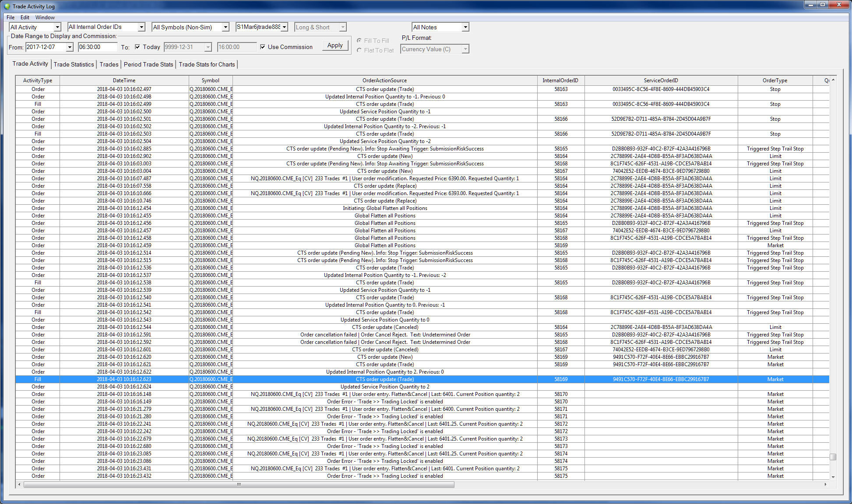Click the 'Updated Service Position Quantity to 2' entry
This screenshot has width=852, height=504.
(x=385, y=387)
